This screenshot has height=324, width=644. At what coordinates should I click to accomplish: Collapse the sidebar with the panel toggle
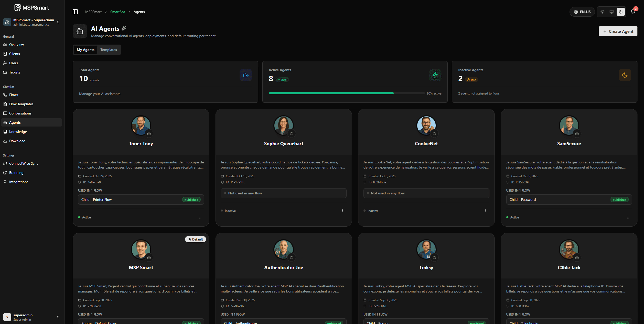[75, 12]
